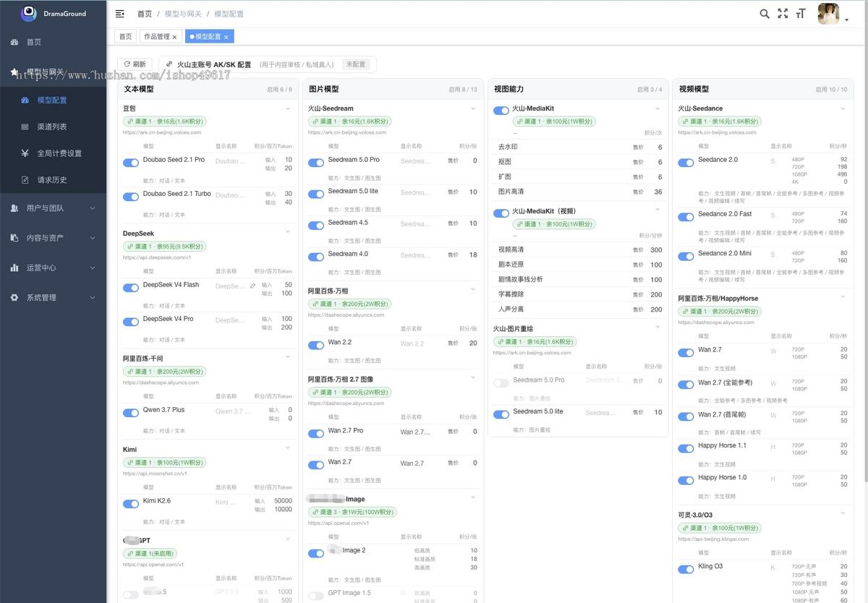Click Doubao Seed 2.1 Pro display name field

pos(231,161)
